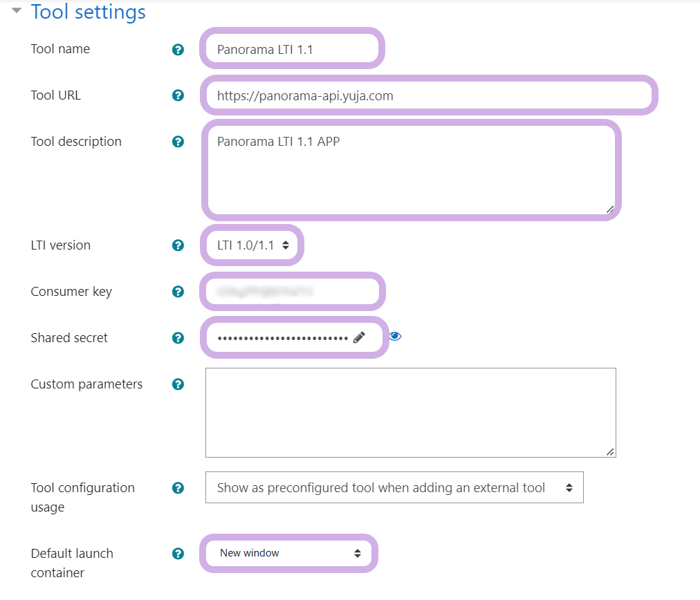Click help icon beside Tool URL
This screenshot has height=600, width=700.
pyautogui.click(x=178, y=95)
